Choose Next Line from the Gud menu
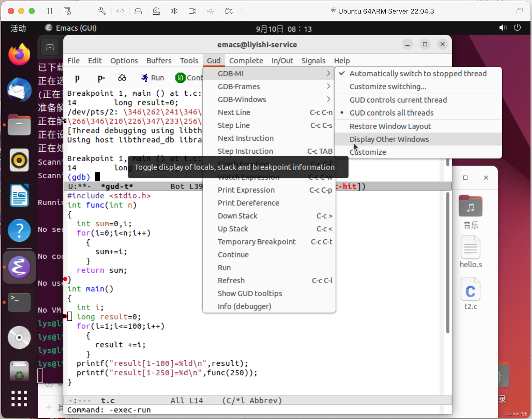 coord(269,113)
